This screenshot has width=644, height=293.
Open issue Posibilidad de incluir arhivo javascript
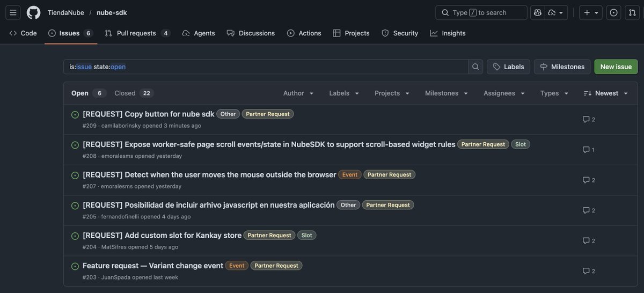pos(209,205)
